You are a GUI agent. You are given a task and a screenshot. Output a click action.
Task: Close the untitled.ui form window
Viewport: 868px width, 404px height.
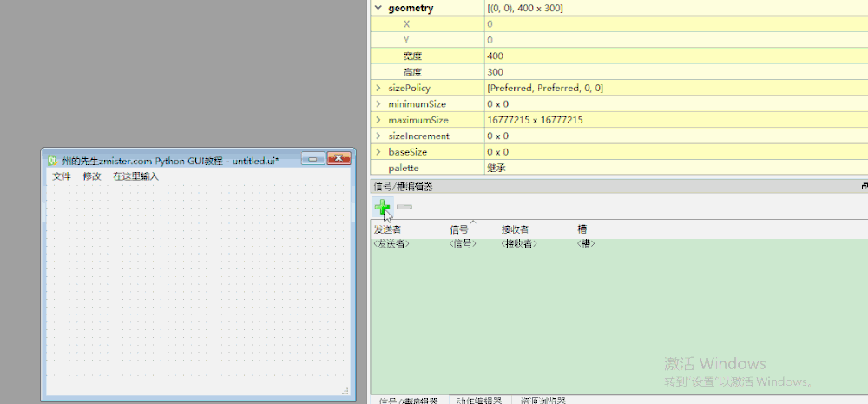(339, 159)
